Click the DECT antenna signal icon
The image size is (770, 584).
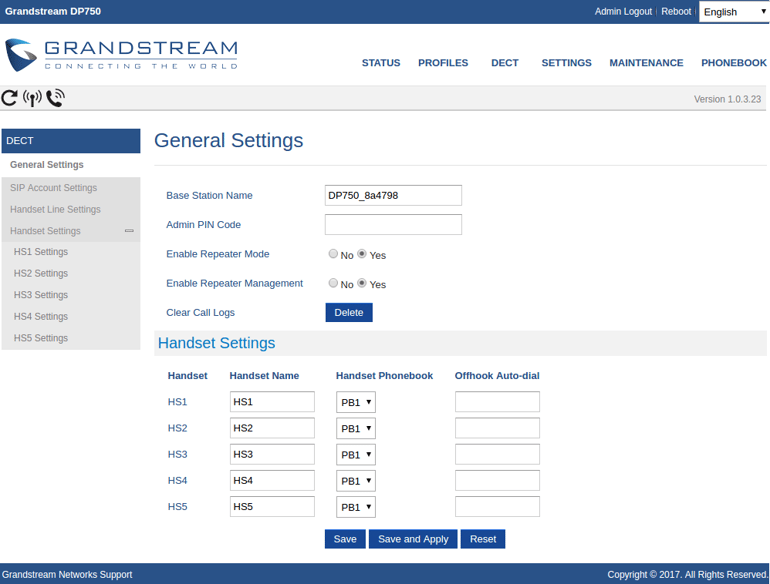pos(32,98)
